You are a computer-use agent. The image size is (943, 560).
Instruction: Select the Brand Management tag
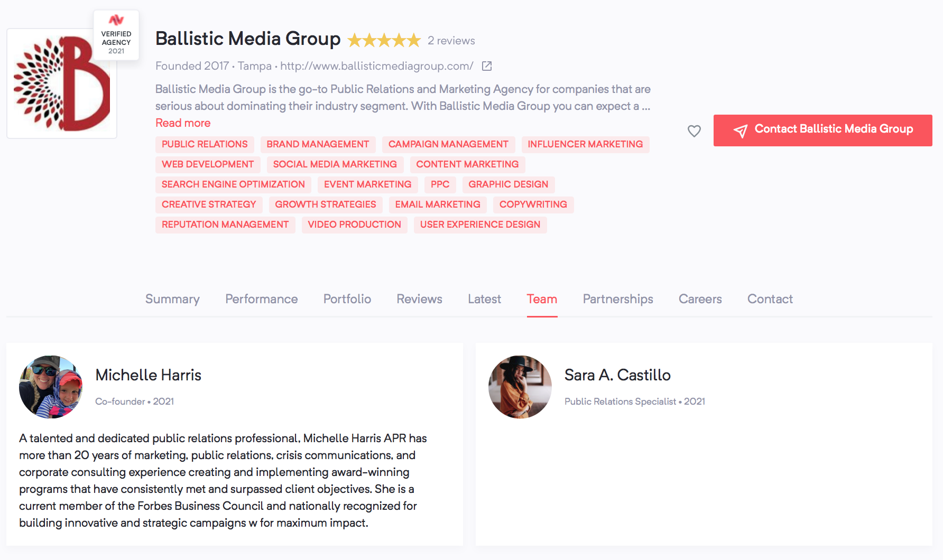[318, 144]
